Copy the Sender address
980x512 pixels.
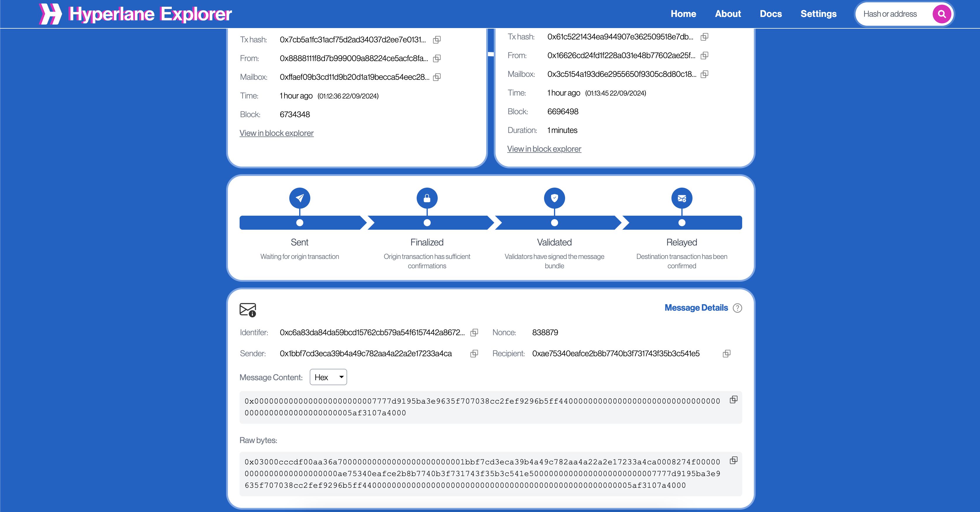tap(474, 353)
